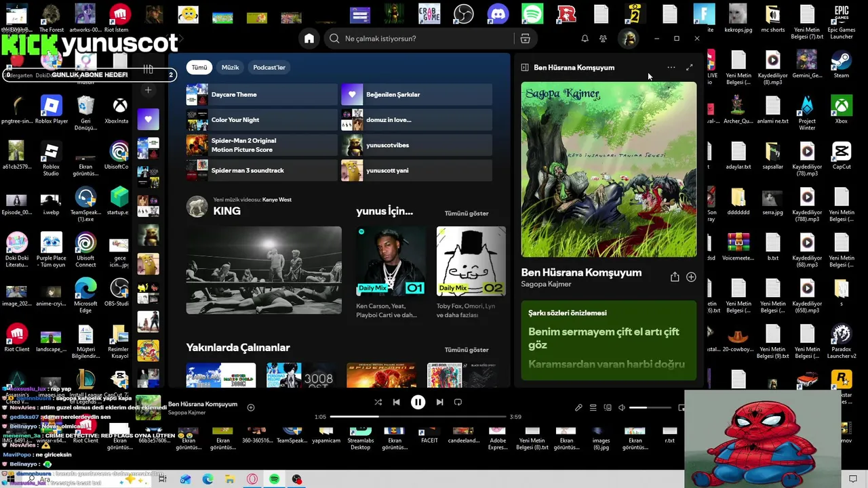Open domuz in love... playlist tile
The image size is (868, 488).
416,120
